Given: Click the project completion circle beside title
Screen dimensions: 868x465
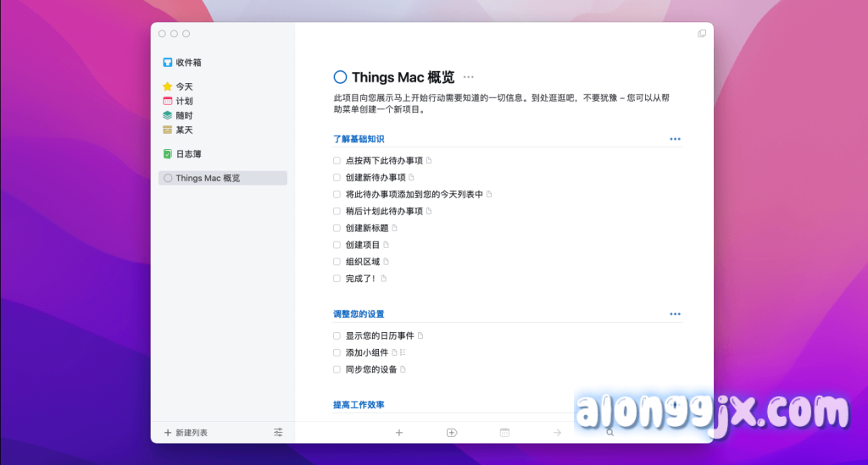Looking at the screenshot, I should [x=341, y=77].
